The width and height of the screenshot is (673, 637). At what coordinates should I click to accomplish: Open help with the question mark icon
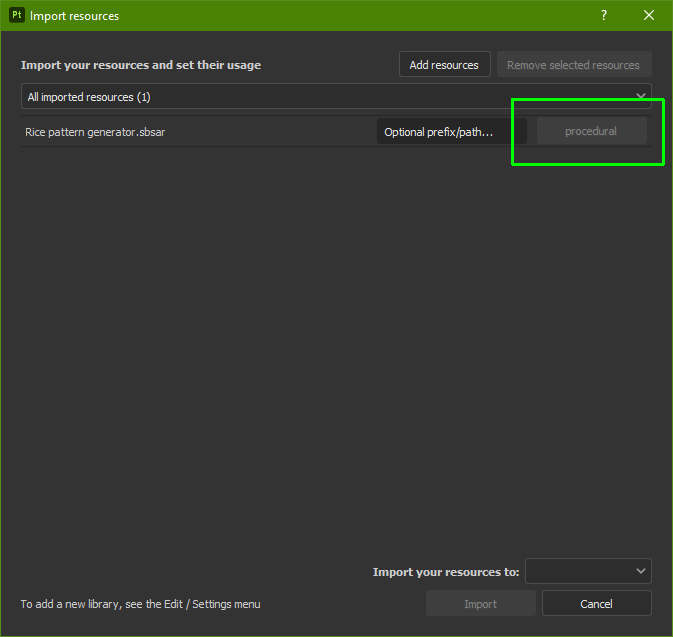pos(604,15)
